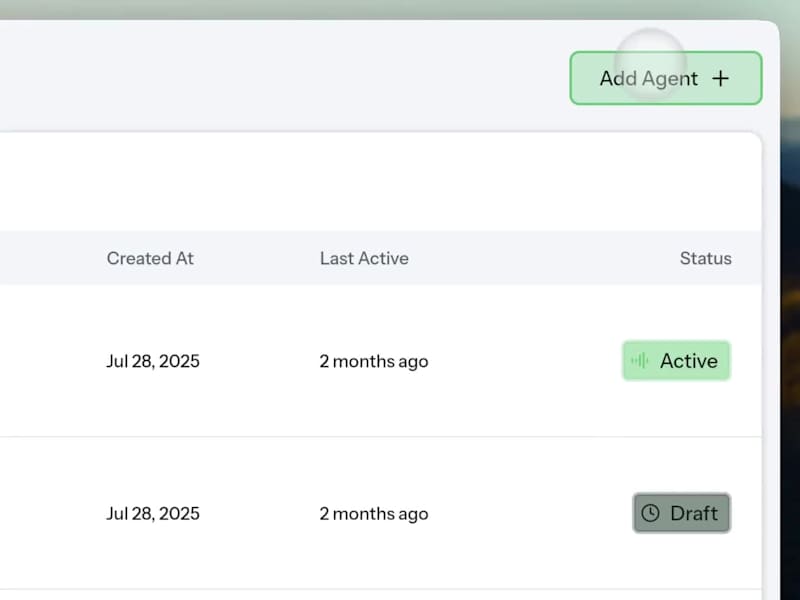Screen dimensions: 800x600
Task: Click the waveform icon in Active badge
Action: [x=640, y=361]
